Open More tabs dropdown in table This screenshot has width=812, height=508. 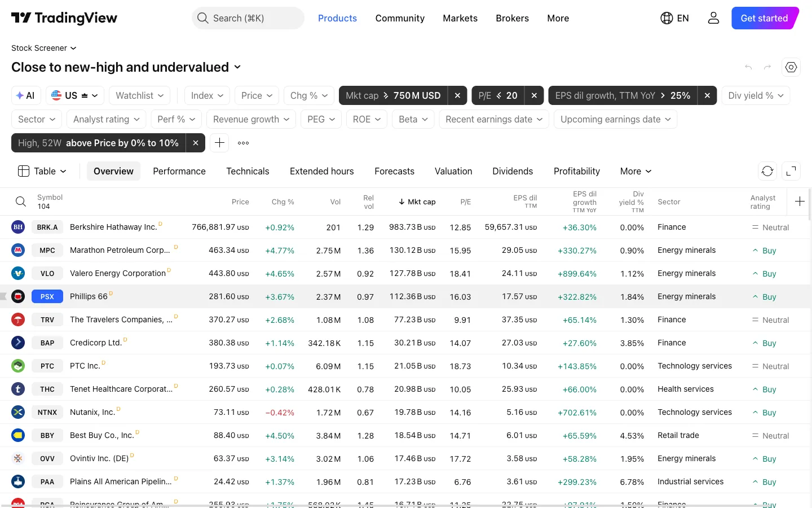tap(636, 171)
